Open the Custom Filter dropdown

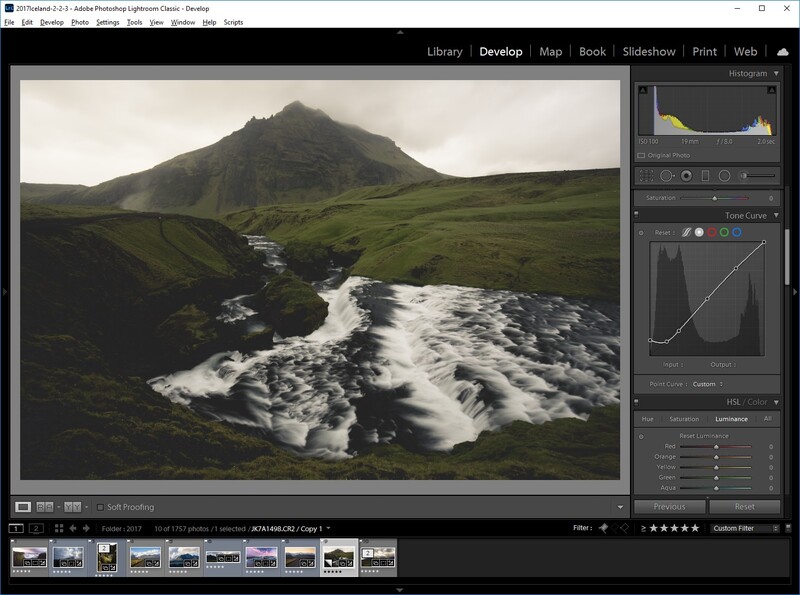[745, 528]
